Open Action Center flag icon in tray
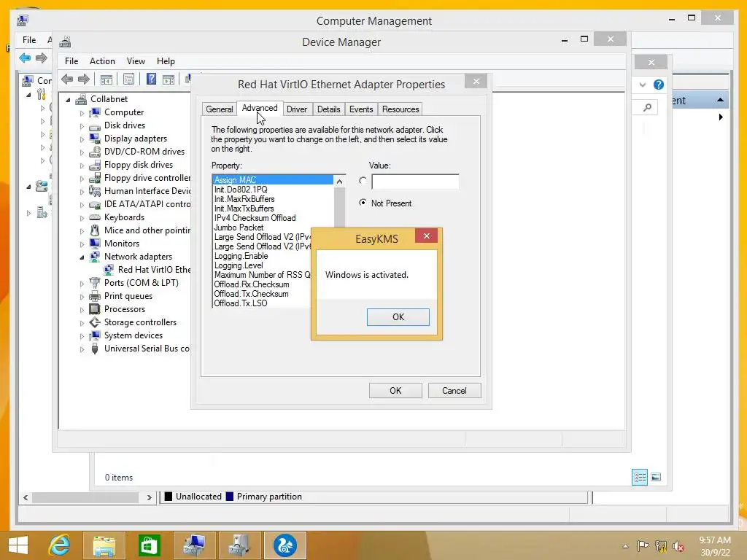The height and width of the screenshot is (560, 747). click(x=643, y=545)
